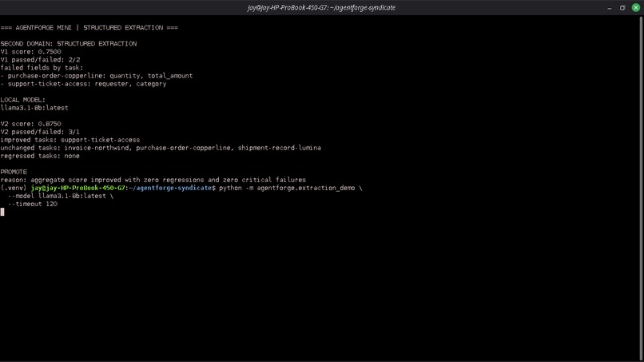Image resolution: width=644 pixels, height=362 pixels.
Task: Click support-ticket-access requester, category line
Action: coord(83,84)
